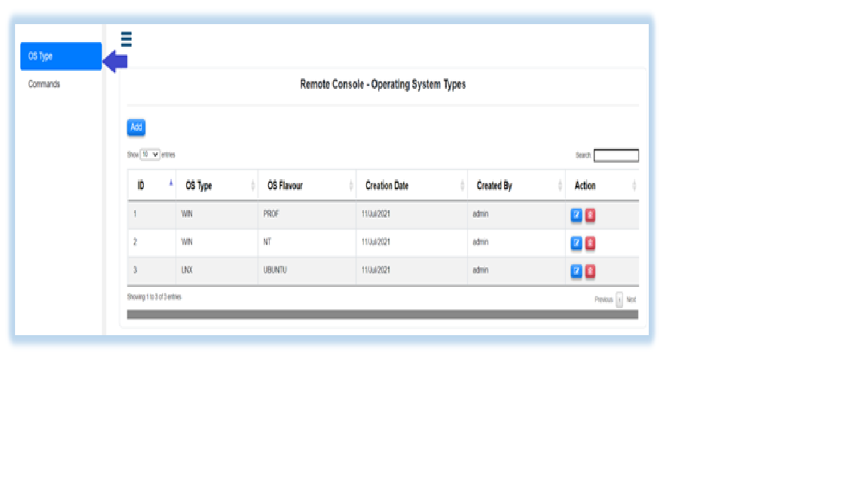Screen dimensions: 868x488
Task: Sort by OS Flavour column header
Action: pos(307,185)
